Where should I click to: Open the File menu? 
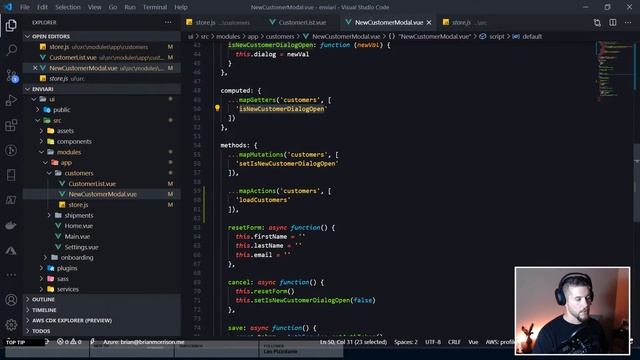pos(24,7)
